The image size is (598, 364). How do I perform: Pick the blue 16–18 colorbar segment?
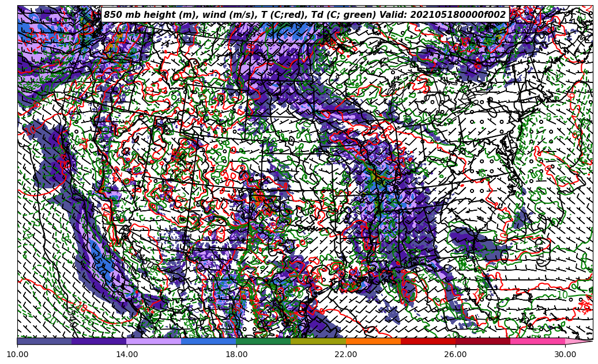click(x=209, y=341)
